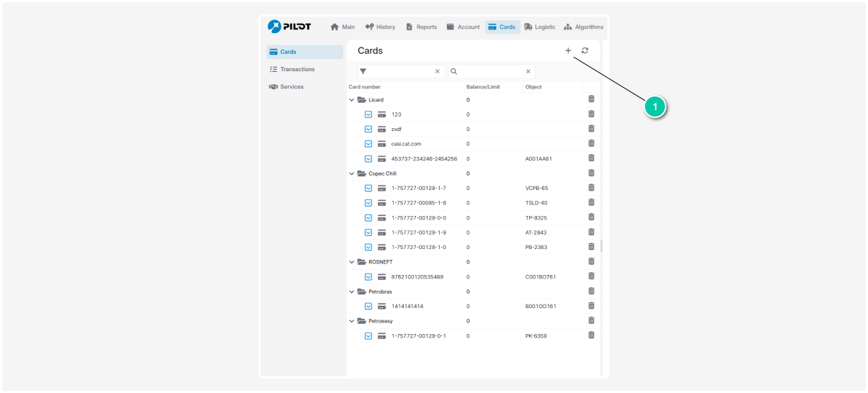
Task: Click the clear X in filter field
Action: click(x=437, y=71)
